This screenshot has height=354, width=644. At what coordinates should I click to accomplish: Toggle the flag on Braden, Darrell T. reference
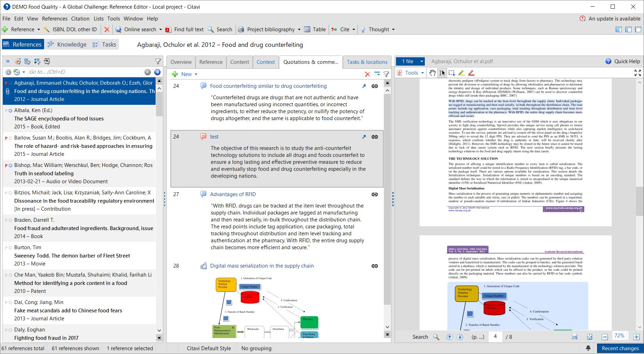click(7, 220)
